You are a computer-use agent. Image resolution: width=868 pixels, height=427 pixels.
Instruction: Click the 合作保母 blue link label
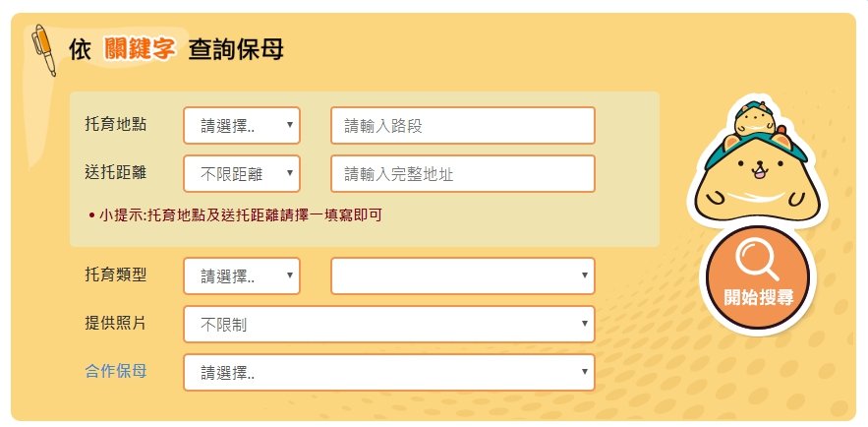[x=116, y=371]
